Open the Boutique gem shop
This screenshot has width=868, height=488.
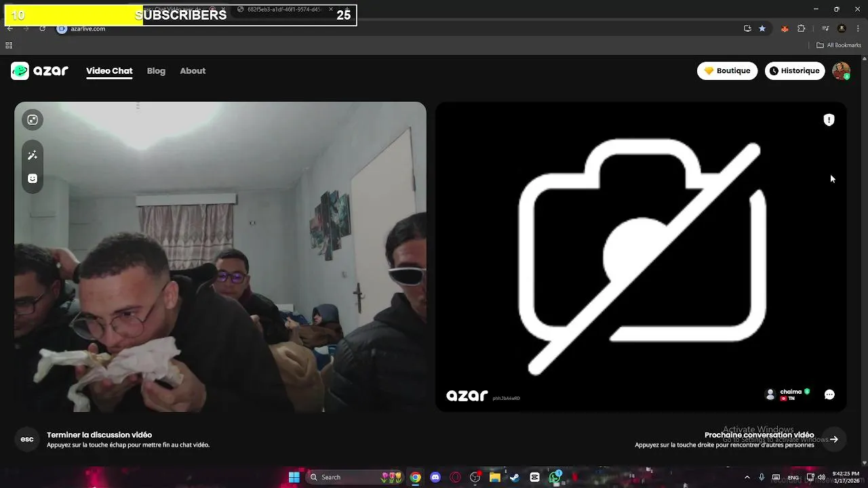tap(727, 70)
